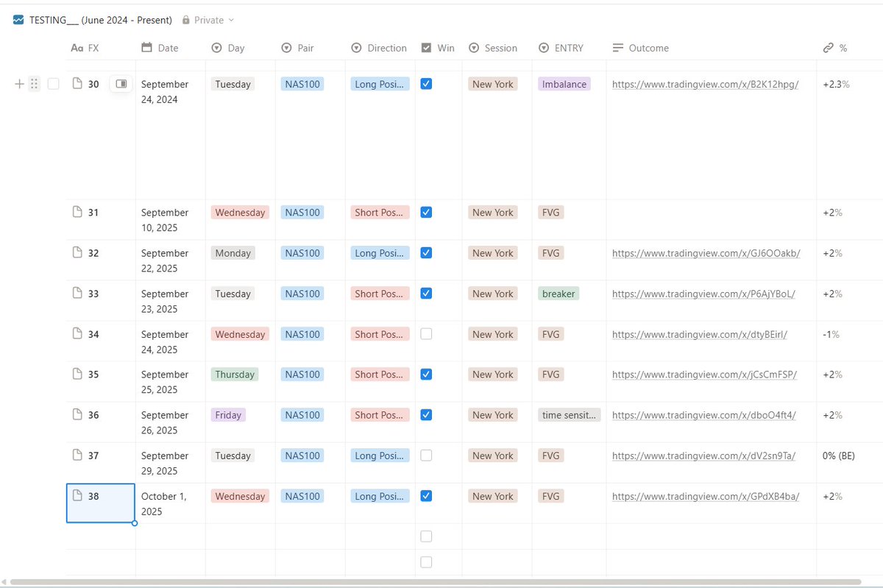
Task: Click the Direction column header
Action: 378,48
